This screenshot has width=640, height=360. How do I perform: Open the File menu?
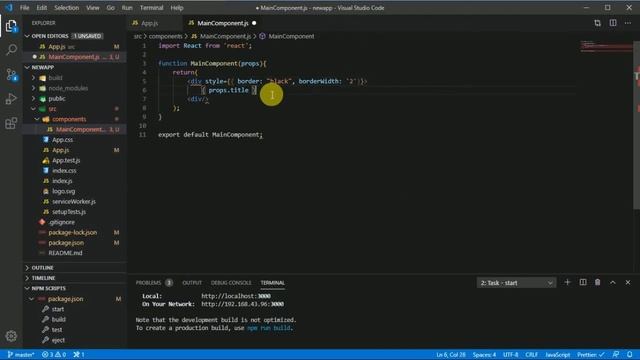[24, 8]
